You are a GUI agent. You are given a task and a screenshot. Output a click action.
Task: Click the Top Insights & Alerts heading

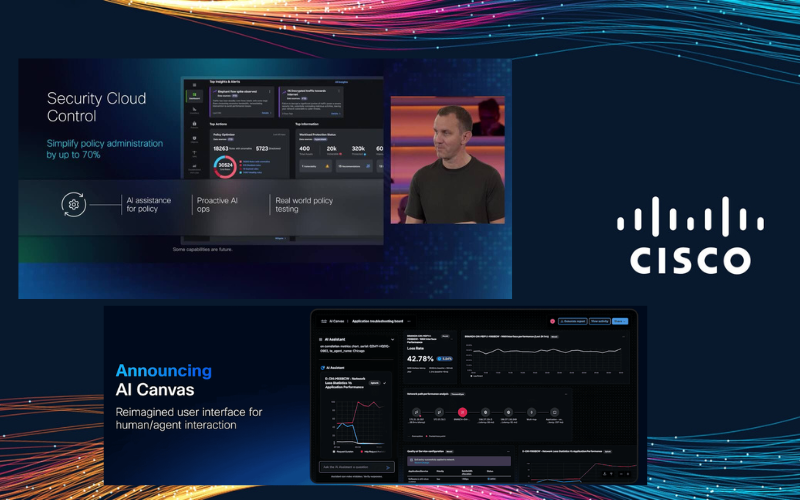click(225, 82)
